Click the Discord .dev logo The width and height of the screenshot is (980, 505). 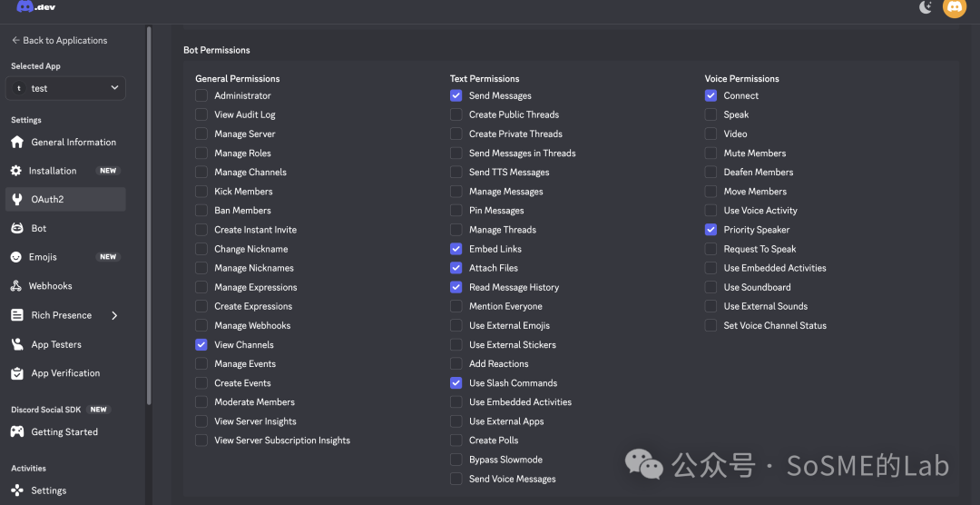(36, 7)
